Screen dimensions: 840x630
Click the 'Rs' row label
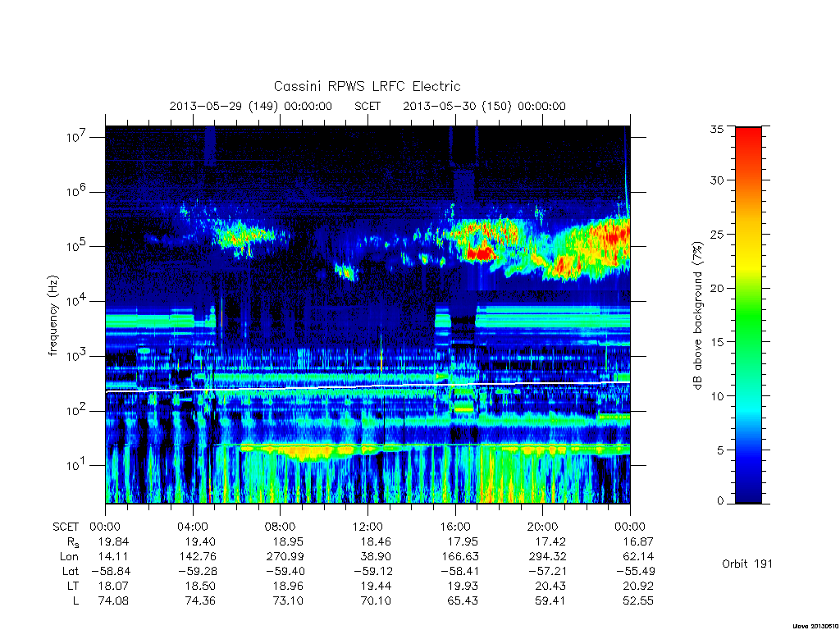click(73, 543)
